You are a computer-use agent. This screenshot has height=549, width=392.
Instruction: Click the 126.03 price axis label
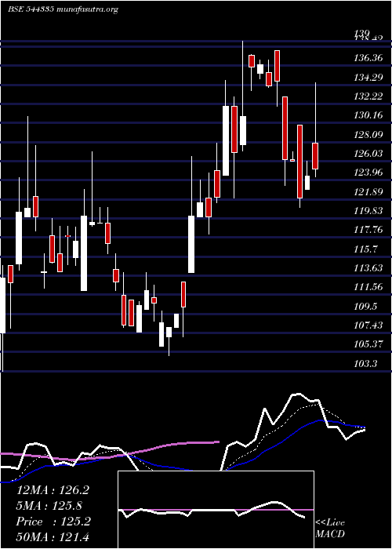click(x=368, y=154)
